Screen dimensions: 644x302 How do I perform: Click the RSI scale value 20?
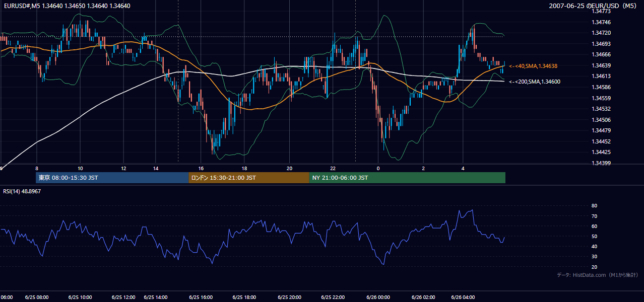coord(595,267)
